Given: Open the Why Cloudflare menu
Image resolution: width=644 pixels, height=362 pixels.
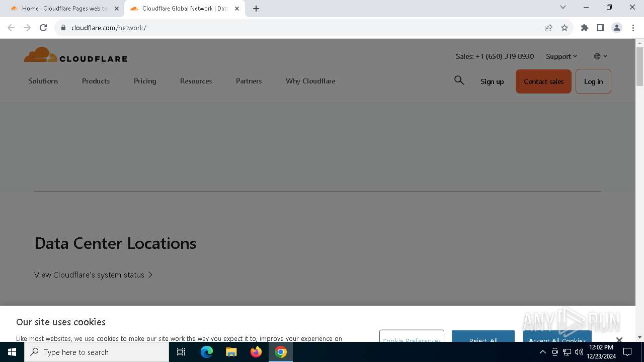Looking at the screenshot, I should pos(310,81).
